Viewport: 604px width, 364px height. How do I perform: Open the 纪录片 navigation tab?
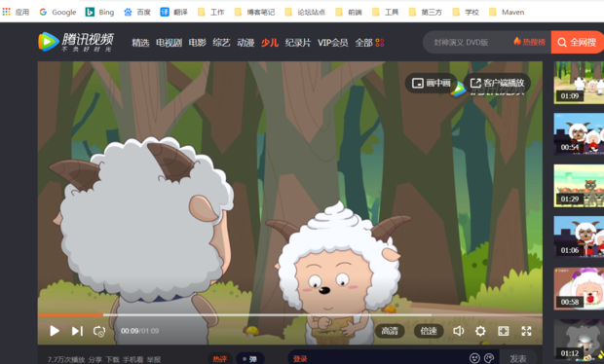point(298,42)
